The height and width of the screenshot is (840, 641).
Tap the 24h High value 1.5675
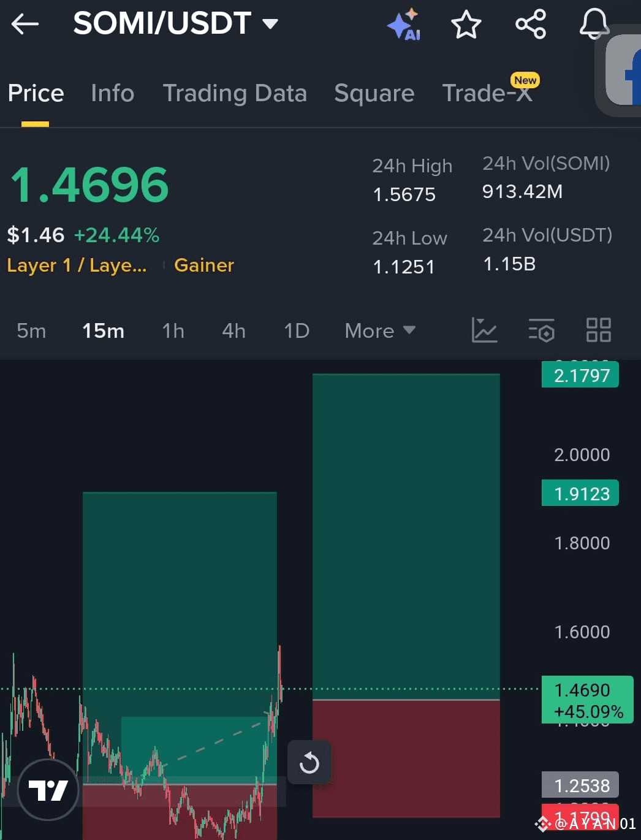coord(404,195)
